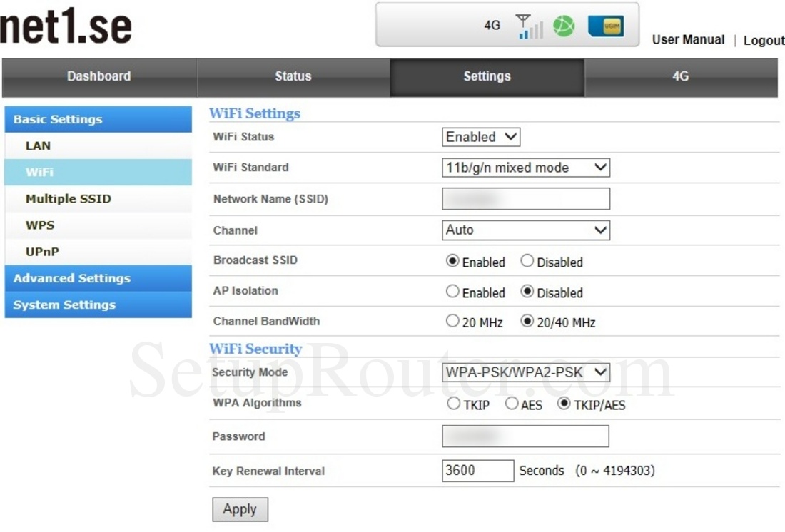This screenshot has height=532, width=785.
Task: Select 20 MHz channel bandwidth
Action: click(x=452, y=321)
